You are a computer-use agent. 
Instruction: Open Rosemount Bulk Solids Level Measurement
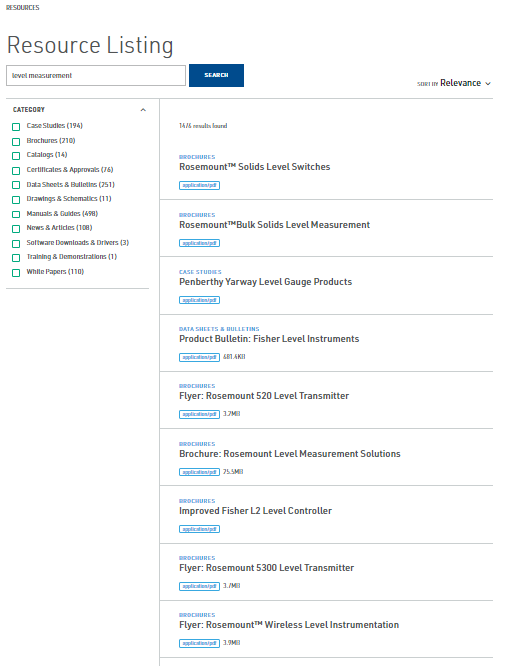click(x=274, y=225)
